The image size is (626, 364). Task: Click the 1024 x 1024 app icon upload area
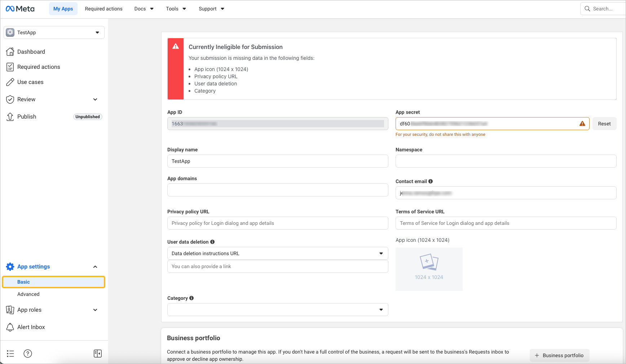tap(429, 269)
